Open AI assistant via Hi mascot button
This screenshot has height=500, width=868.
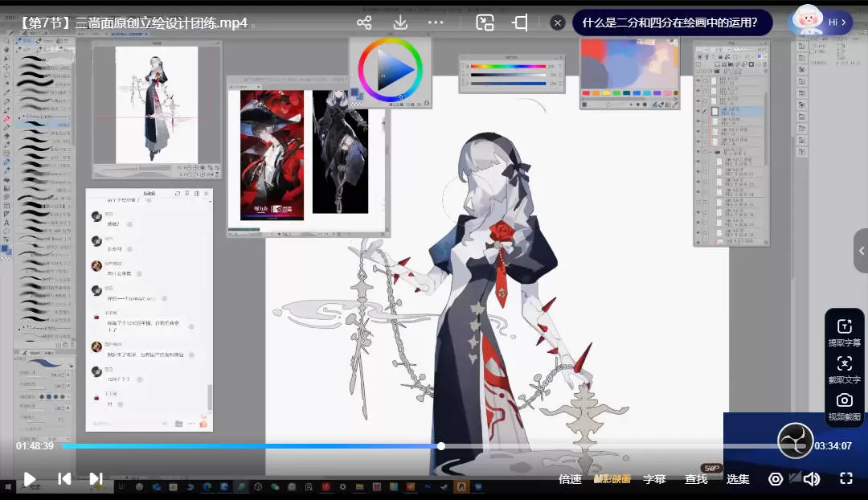tap(820, 22)
